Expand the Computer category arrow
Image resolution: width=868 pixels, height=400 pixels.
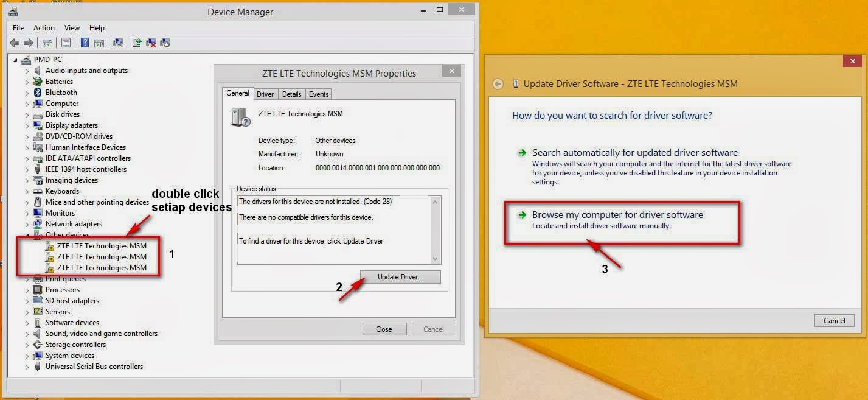(27, 104)
